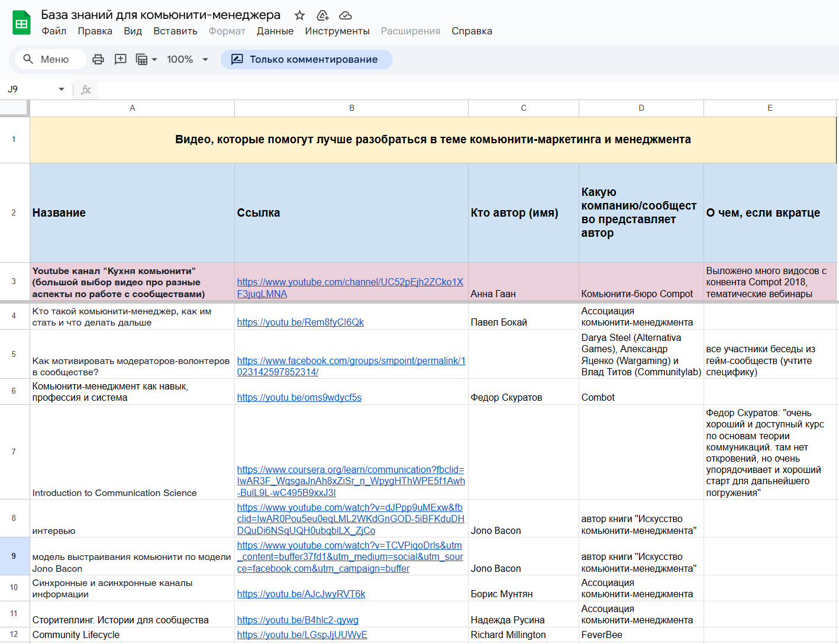839x644 pixels.
Task: Print using the printer icon
Action: point(98,59)
